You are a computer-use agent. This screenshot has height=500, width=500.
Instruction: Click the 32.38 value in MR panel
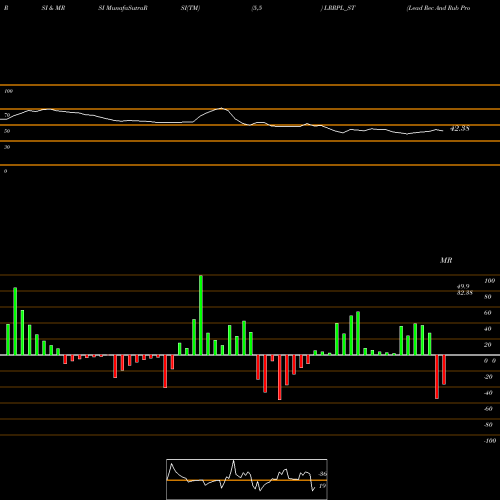pos(465,293)
